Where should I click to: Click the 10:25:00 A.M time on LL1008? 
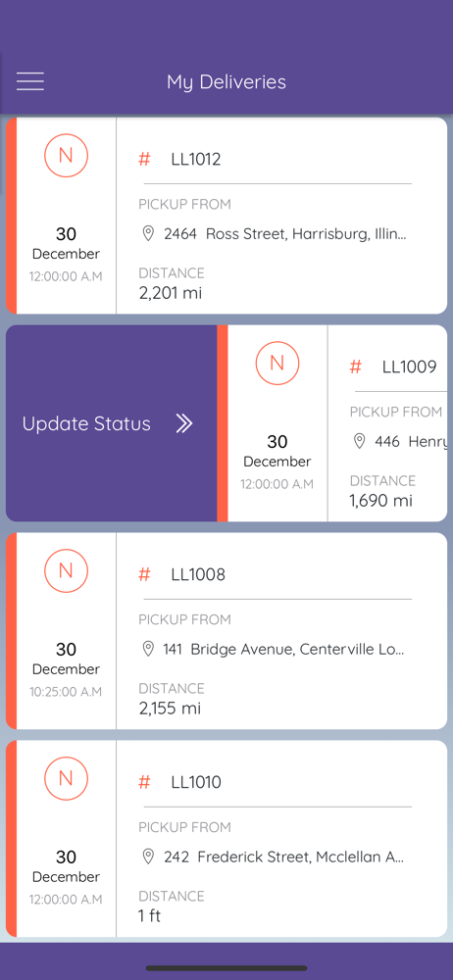66,692
